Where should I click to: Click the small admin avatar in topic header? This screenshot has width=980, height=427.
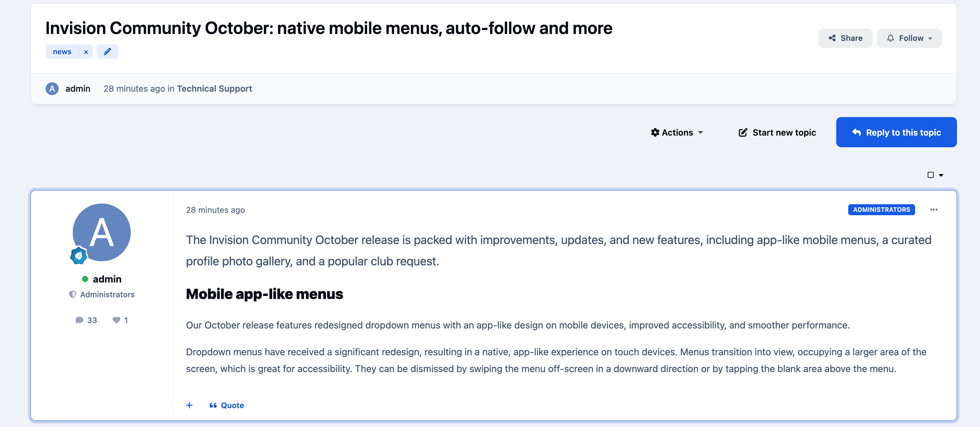tap(52, 89)
